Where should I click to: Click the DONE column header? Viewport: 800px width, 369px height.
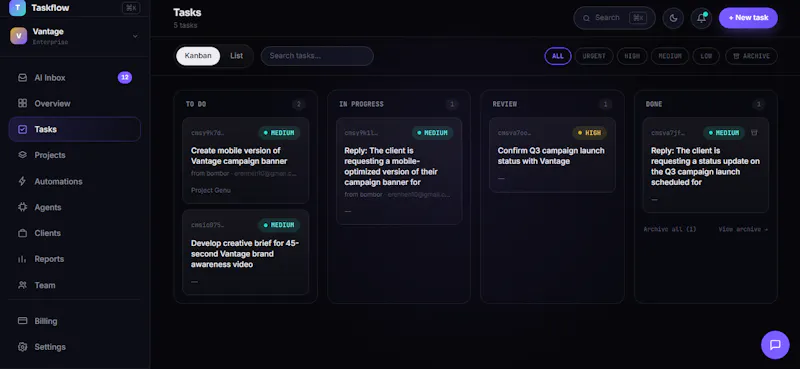(654, 104)
